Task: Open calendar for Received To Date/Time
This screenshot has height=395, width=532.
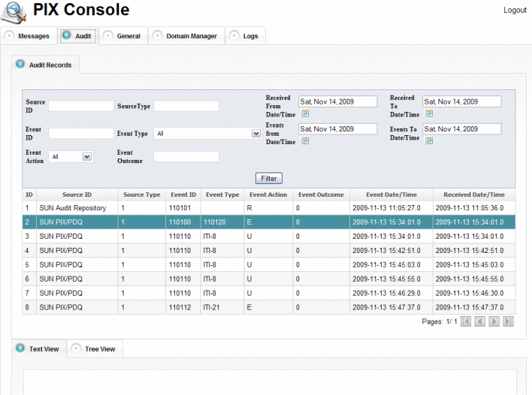Action: click(x=429, y=113)
